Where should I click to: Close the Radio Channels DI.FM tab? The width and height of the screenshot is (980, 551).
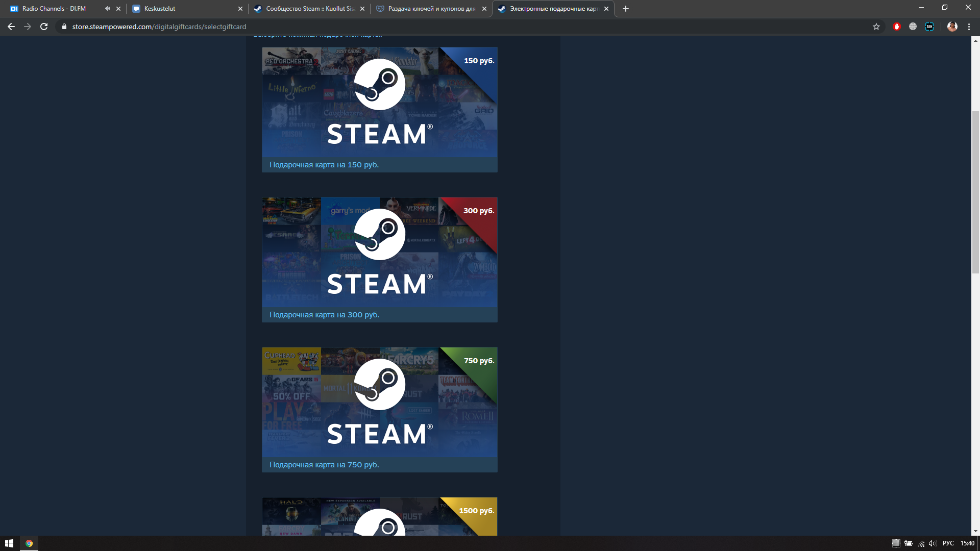pyautogui.click(x=118, y=9)
